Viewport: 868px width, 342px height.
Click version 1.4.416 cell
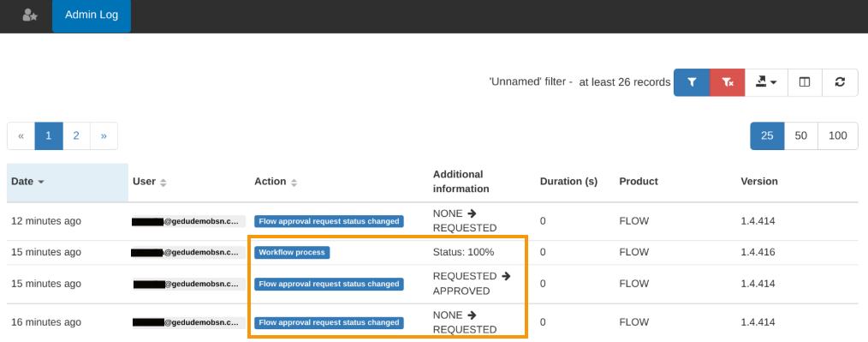pos(758,252)
